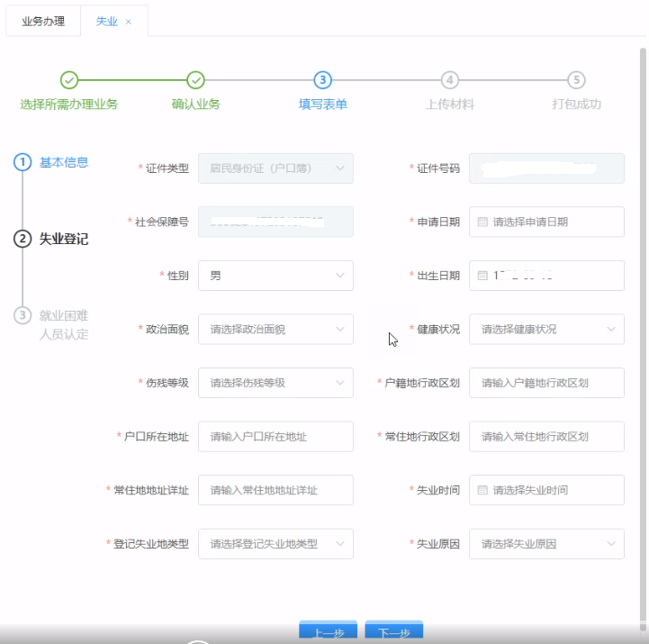
Task: Click step 1 checkmark 选择所需办理业务
Action: click(69, 80)
